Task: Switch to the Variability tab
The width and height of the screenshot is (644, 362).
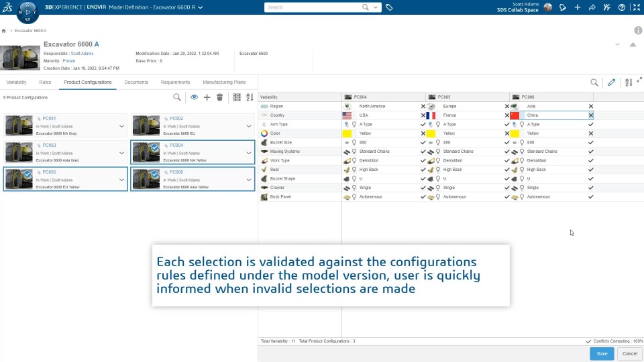Action: (x=16, y=82)
